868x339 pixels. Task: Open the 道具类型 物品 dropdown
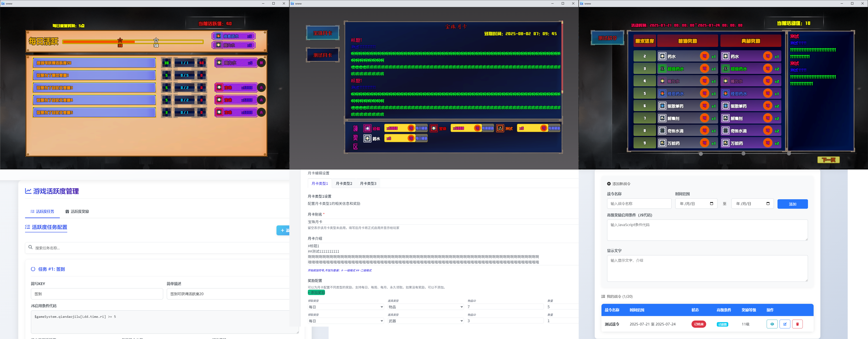[426, 307]
